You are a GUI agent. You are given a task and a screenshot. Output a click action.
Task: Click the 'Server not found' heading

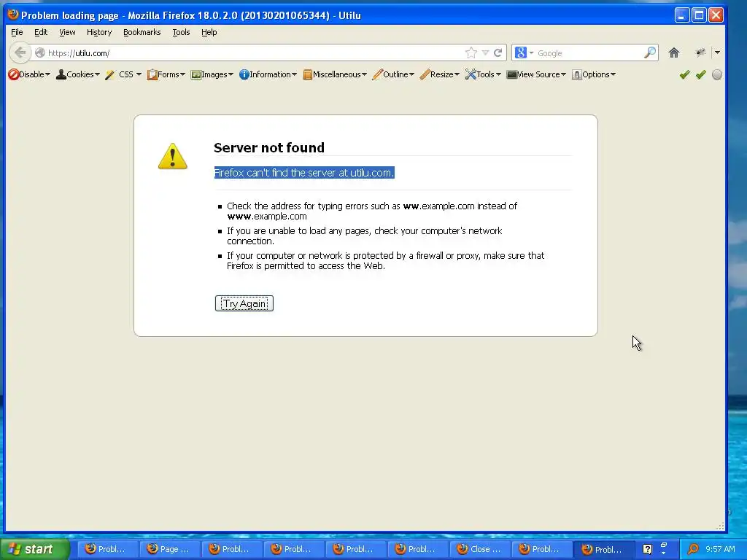point(269,147)
